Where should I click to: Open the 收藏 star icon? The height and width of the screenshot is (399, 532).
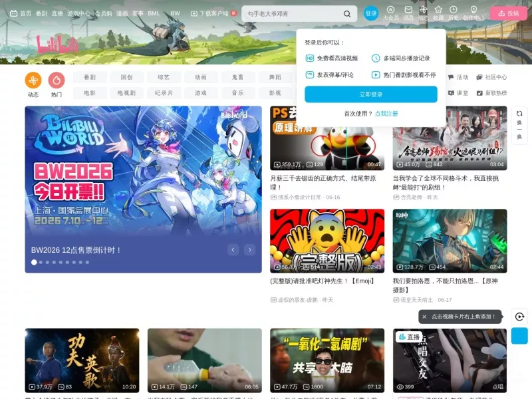pyautogui.click(x=438, y=10)
